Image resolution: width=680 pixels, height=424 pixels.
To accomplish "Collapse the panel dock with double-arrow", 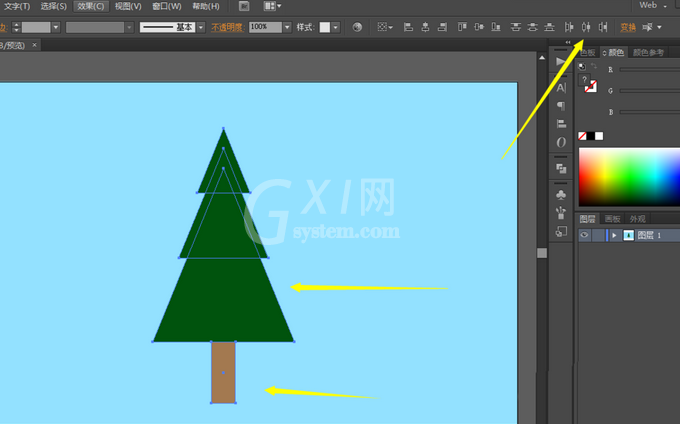I will (x=568, y=42).
